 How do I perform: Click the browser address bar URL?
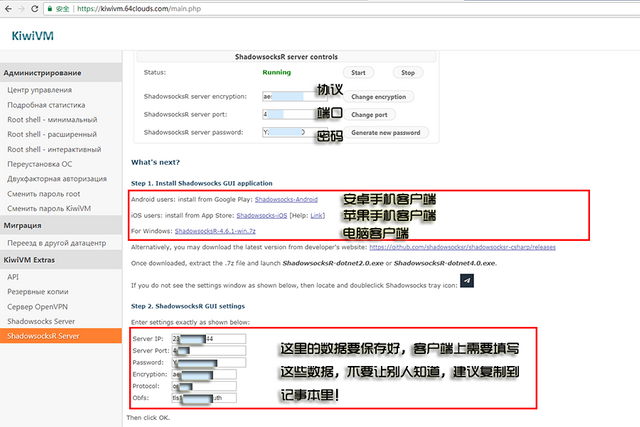tap(139, 9)
